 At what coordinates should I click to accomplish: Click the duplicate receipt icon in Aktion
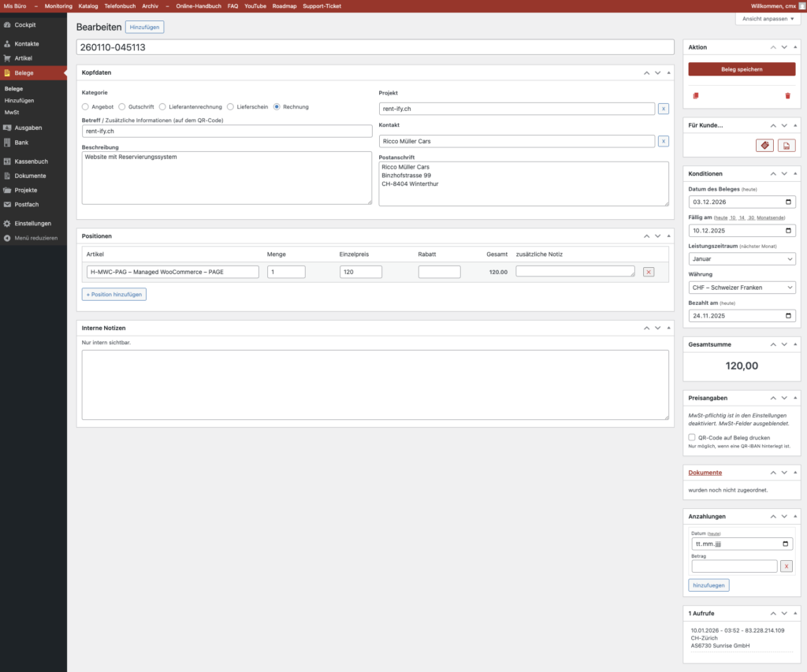(x=696, y=95)
